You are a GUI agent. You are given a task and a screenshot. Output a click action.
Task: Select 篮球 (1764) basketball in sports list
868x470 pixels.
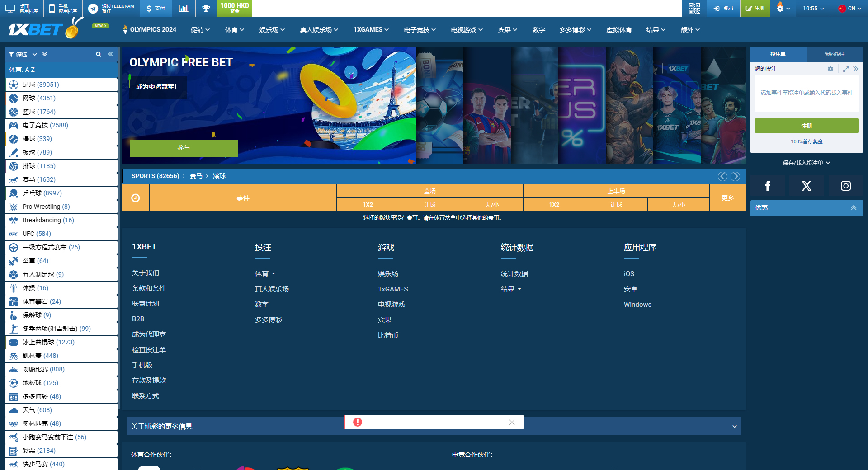(x=61, y=112)
